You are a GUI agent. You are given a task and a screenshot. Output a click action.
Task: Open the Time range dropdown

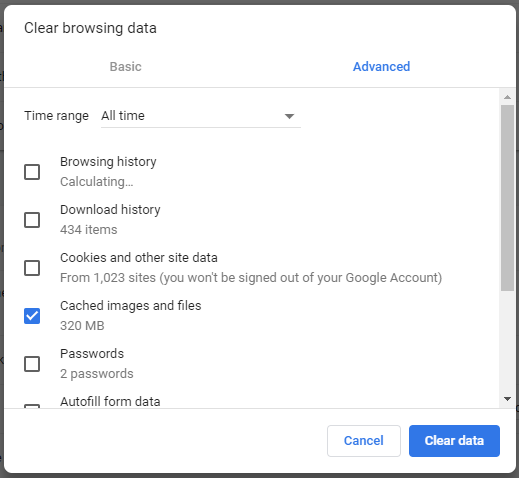pyautogui.click(x=201, y=116)
